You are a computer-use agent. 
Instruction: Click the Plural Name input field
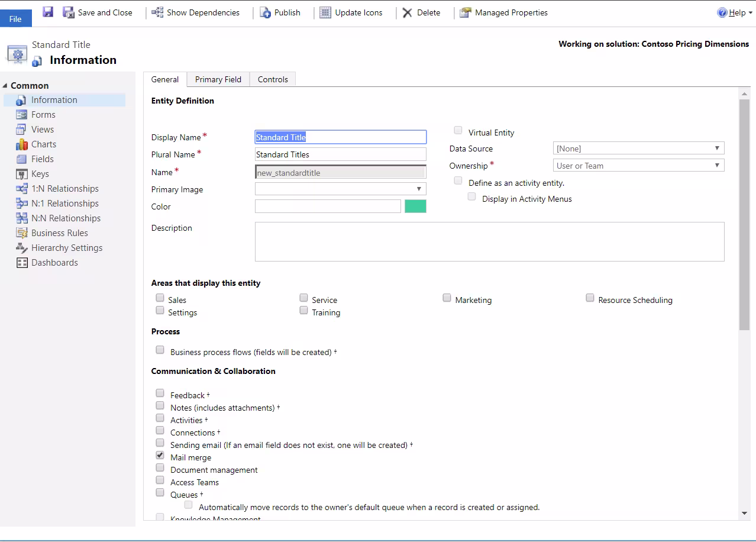[341, 154]
